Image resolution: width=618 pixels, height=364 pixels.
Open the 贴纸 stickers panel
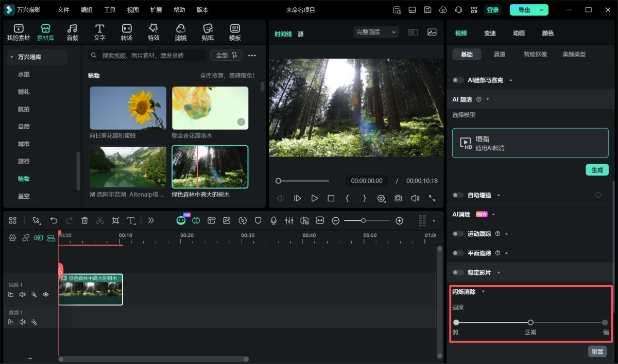(x=208, y=32)
